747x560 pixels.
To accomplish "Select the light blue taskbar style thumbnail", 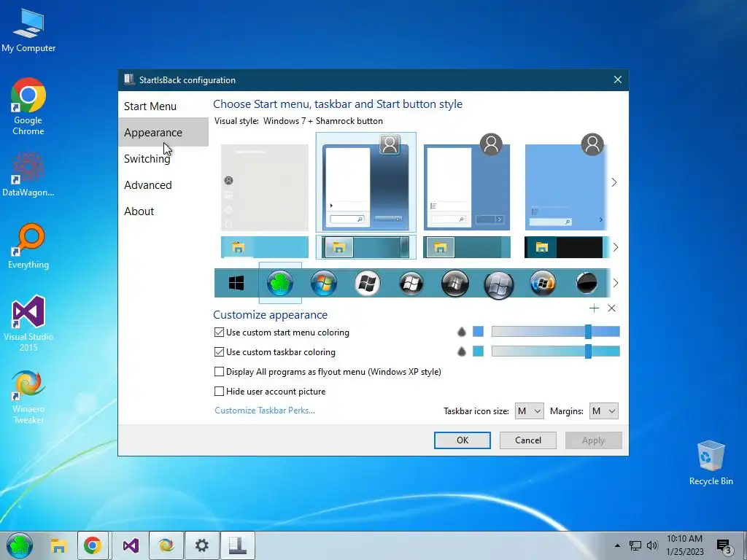I will click(265, 248).
